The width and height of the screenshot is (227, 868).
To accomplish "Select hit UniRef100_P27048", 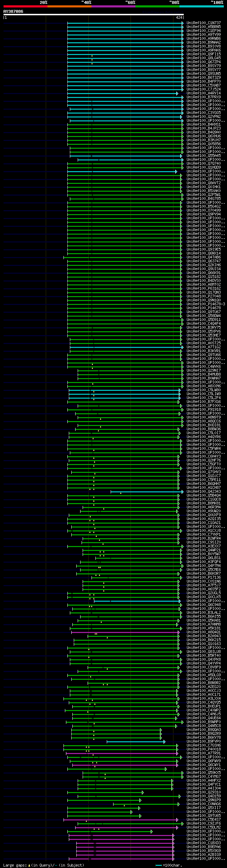I will [204, 296].
